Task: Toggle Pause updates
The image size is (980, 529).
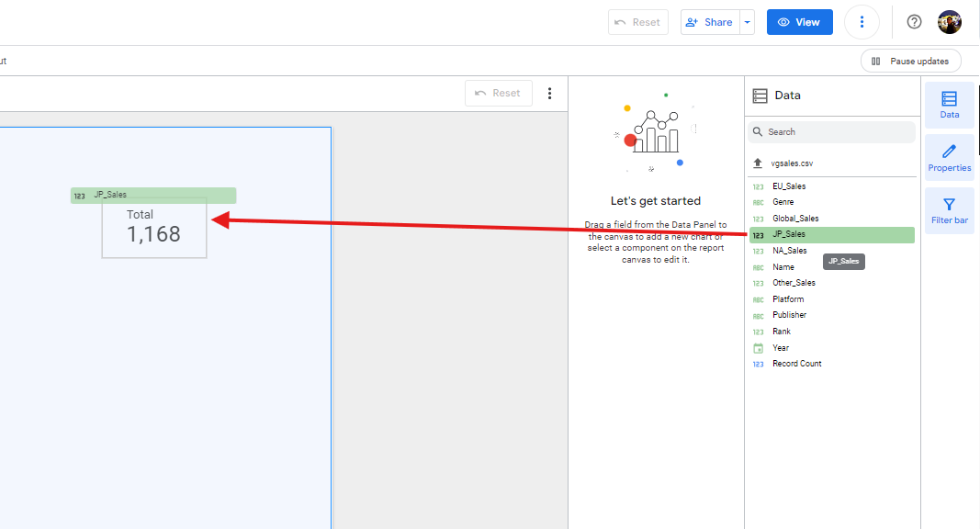Action: coord(910,61)
